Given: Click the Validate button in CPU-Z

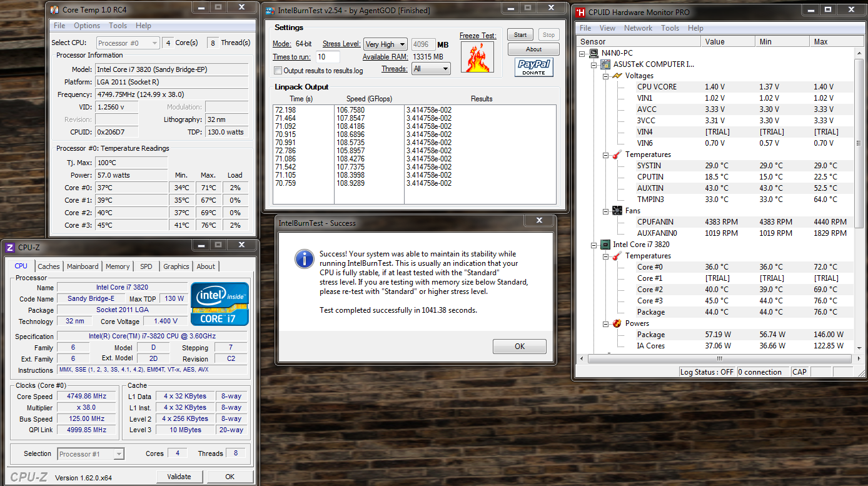Looking at the screenshot, I should (x=179, y=477).
